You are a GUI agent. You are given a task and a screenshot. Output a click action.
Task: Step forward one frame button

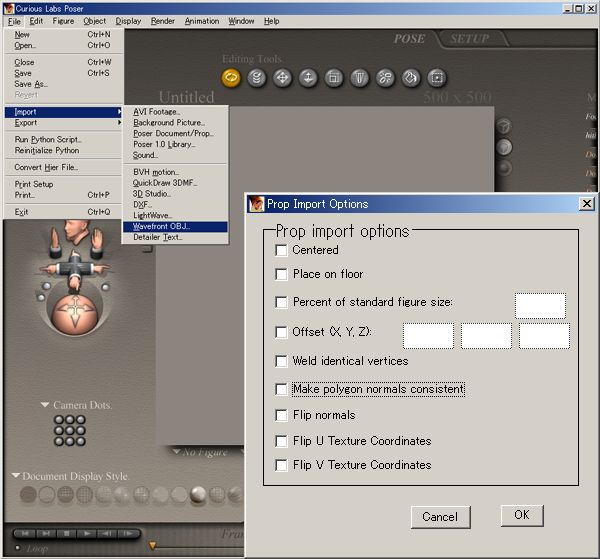click(x=129, y=533)
